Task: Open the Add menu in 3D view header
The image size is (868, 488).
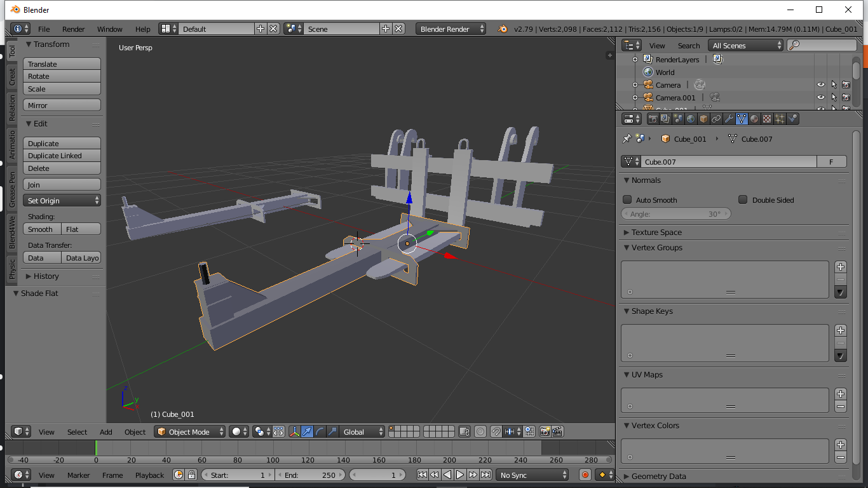Action: [x=106, y=431]
